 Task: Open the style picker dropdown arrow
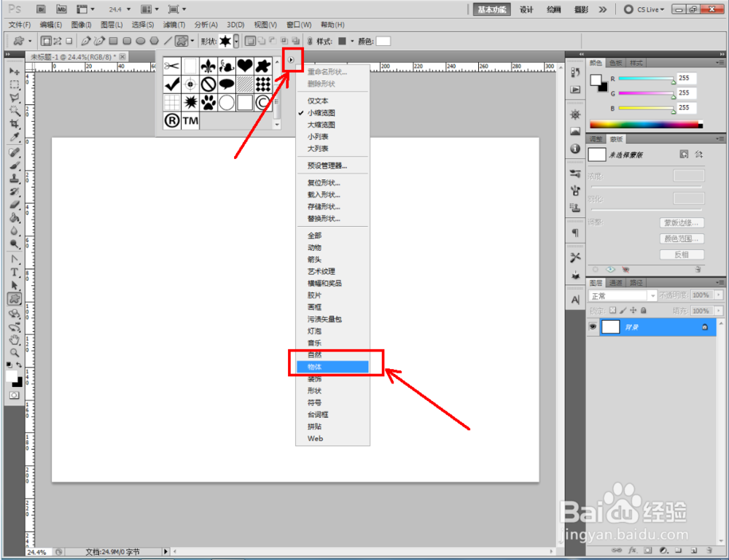point(352,41)
